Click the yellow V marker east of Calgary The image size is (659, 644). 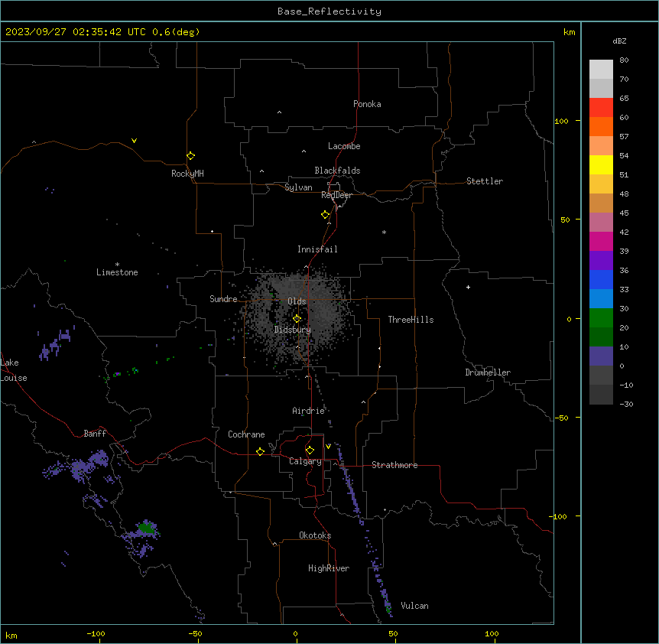click(x=328, y=447)
